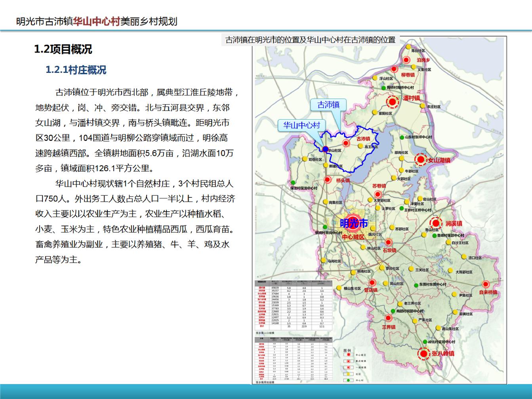This screenshot has height=399, width=532.
Task: Click the 女山湖镇 town label
Action: click(439, 160)
